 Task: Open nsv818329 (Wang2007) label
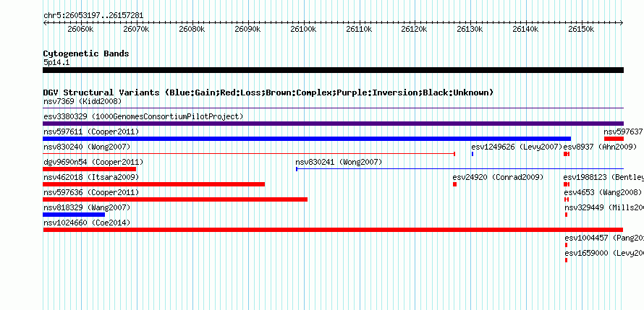[x=87, y=207]
